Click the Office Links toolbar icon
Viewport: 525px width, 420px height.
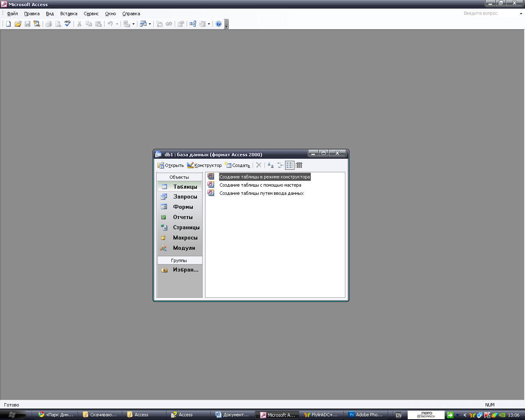tap(127, 24)
